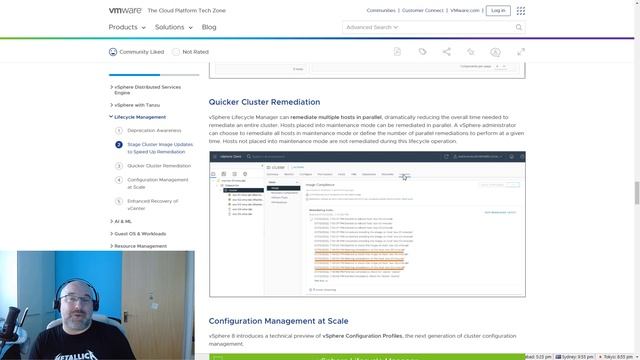Click the reading progress bar
This screenshot has width=640, height=360.
tap(154, 75)
